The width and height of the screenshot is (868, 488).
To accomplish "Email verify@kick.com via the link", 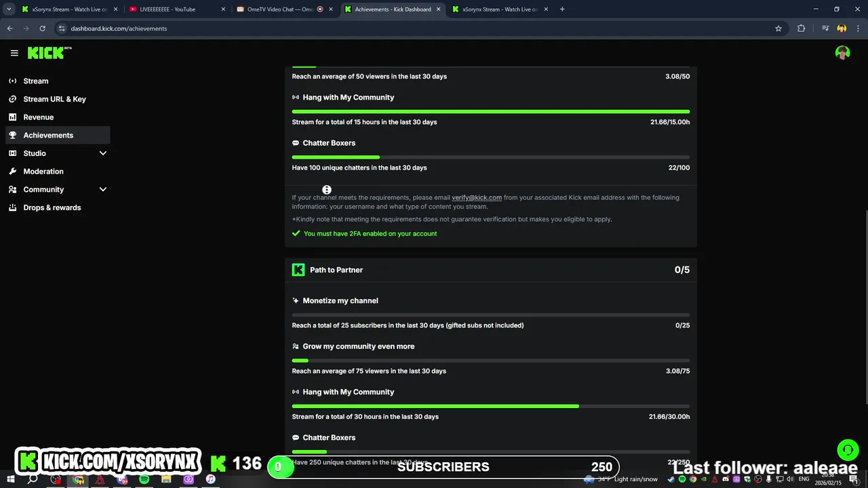I will pos(477,197).
